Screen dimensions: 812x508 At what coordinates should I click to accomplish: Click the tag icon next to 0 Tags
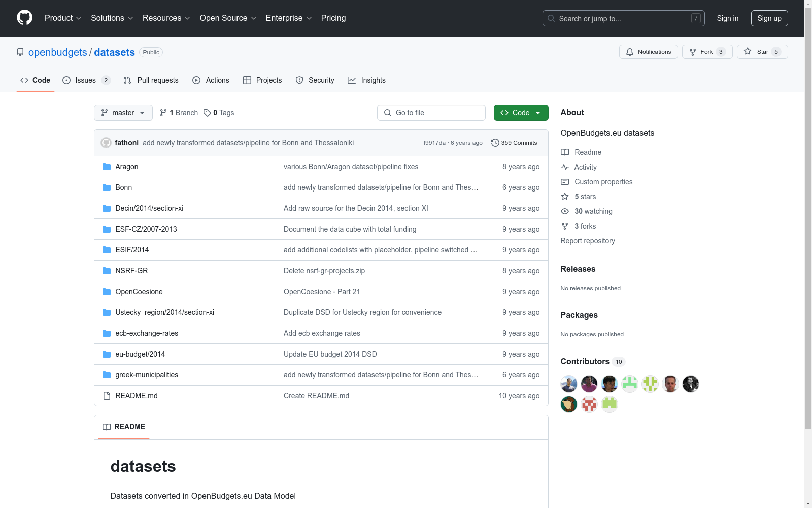point(207,113)
